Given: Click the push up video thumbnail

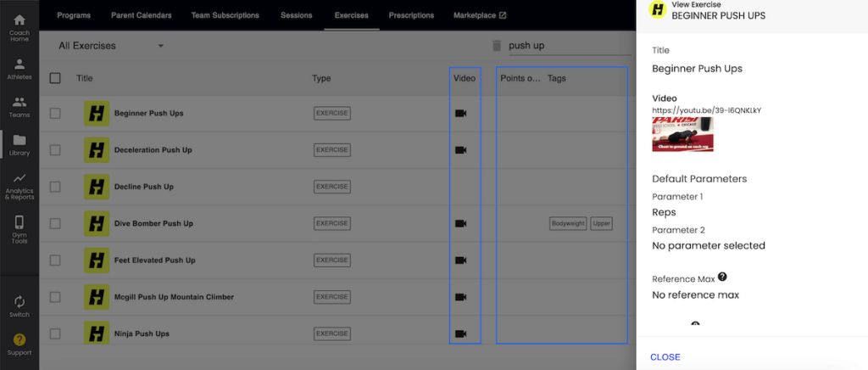Looking at the screenshot, I should click(x=682, y=134).
